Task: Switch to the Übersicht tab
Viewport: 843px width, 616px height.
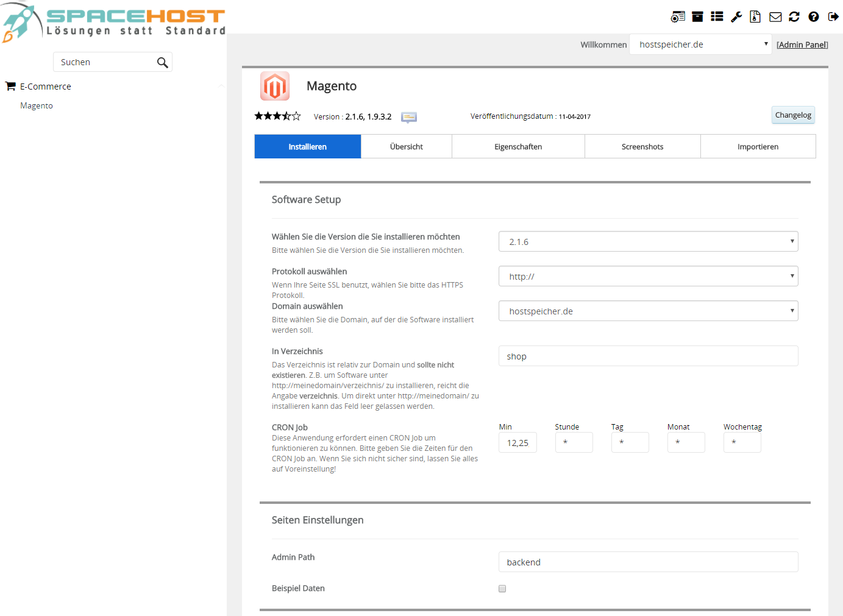Action: click(x=407, y=147)
